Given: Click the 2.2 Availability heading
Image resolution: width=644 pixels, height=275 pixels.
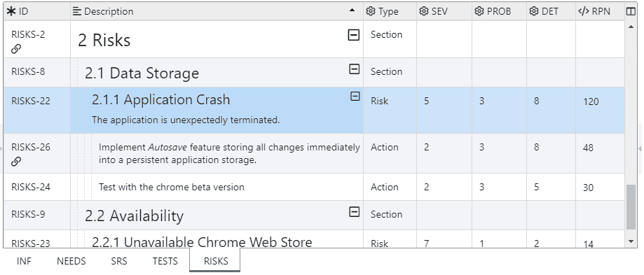Looking at the screenshot, I should coord(134,216).
